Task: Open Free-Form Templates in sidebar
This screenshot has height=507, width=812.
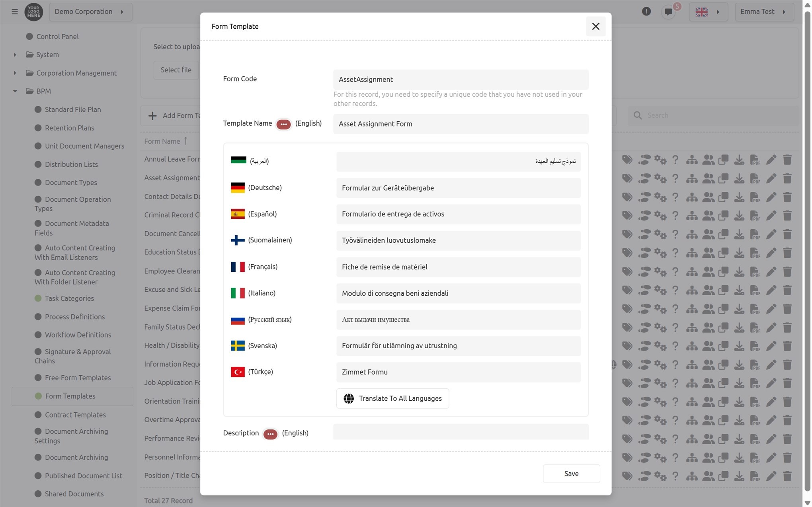Action: coord(78,378)
